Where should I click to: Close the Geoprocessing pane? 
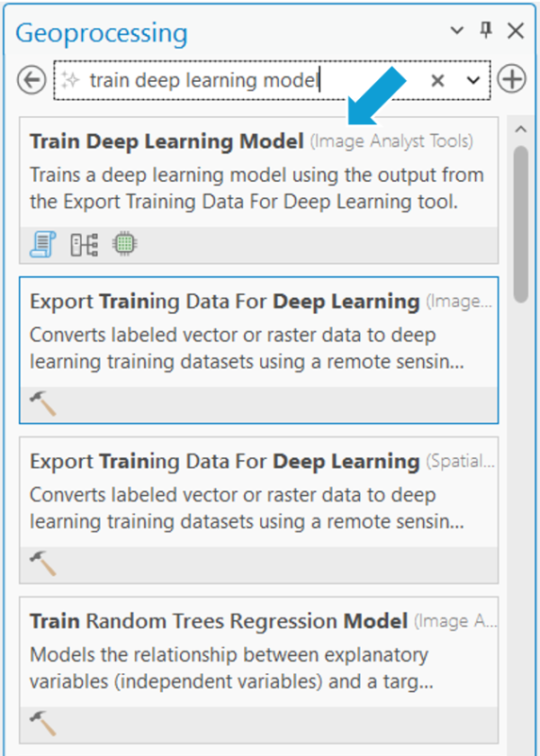click(x=515, y=31)
